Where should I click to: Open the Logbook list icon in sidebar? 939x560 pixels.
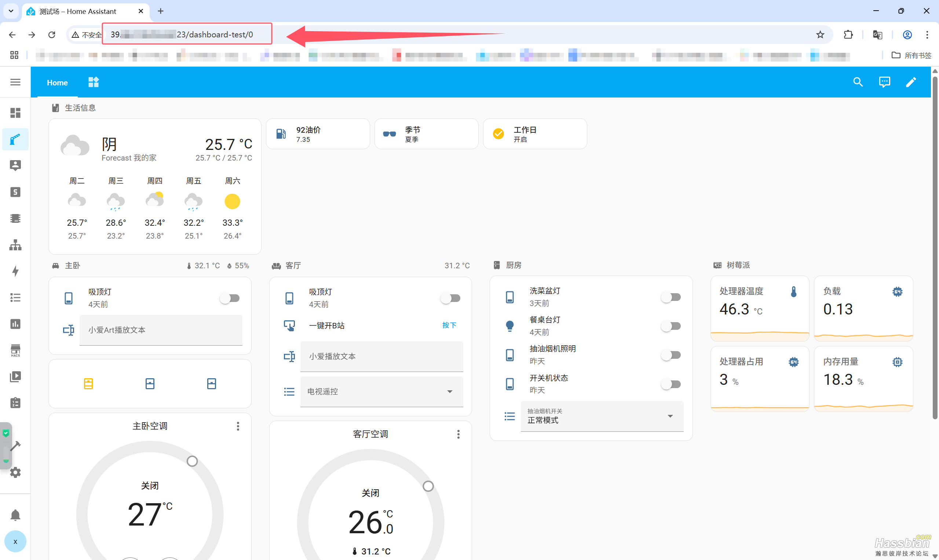(15, 298)
